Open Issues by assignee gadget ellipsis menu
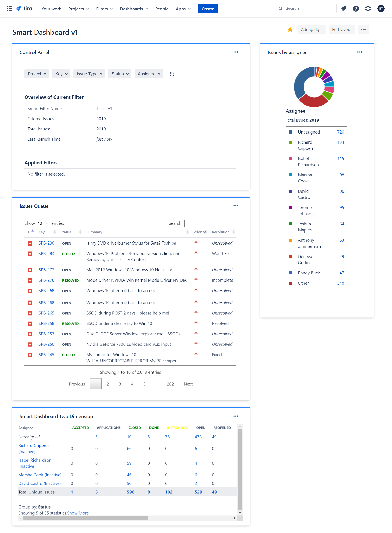 click(x=360, y=52)
